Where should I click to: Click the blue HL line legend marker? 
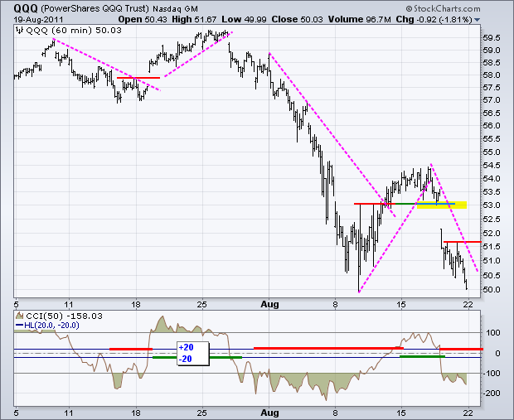(x=19, y=326)
